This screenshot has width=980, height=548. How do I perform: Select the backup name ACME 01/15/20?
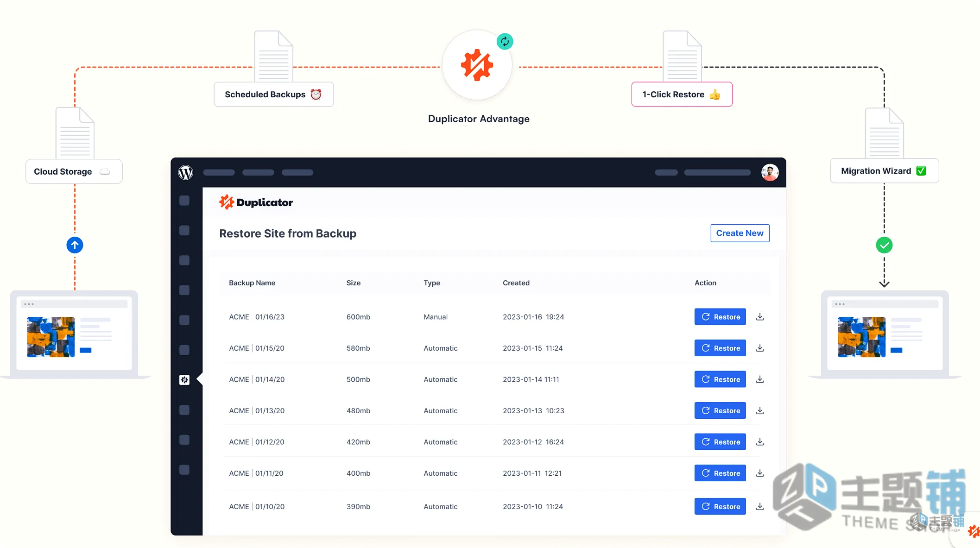[x=257, y=348]
